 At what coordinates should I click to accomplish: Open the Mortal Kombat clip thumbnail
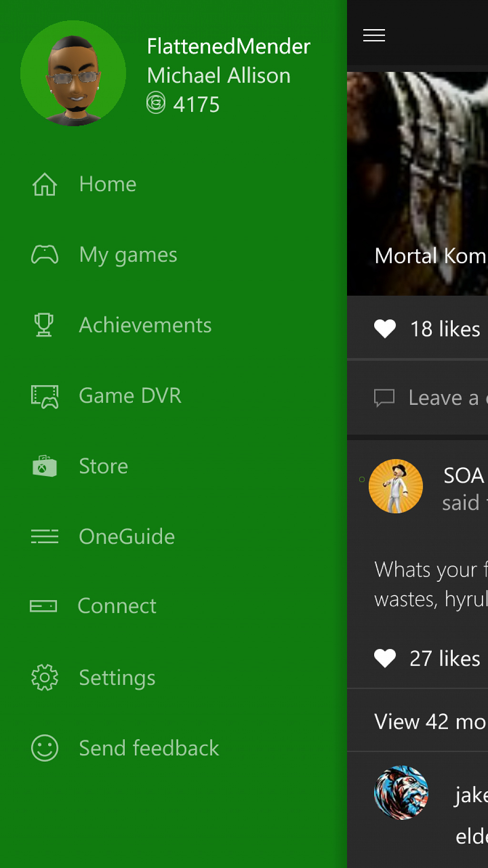point(417,184)
